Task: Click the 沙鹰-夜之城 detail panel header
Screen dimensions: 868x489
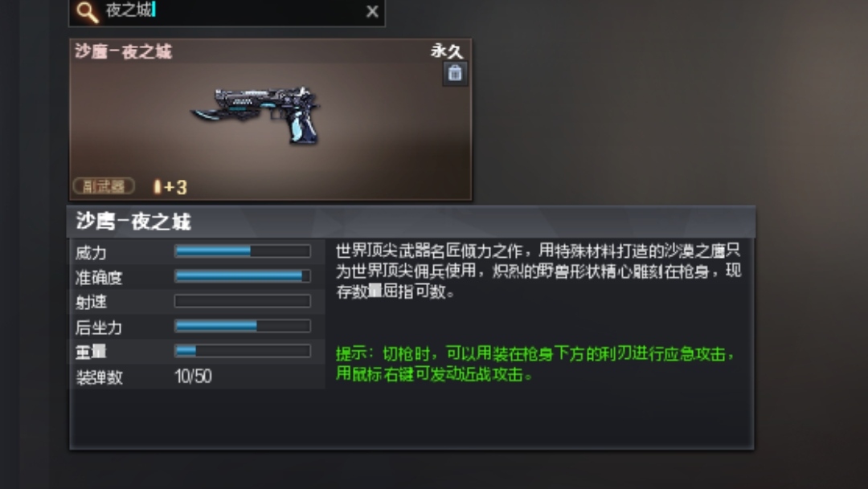Action: pos(411,222)
